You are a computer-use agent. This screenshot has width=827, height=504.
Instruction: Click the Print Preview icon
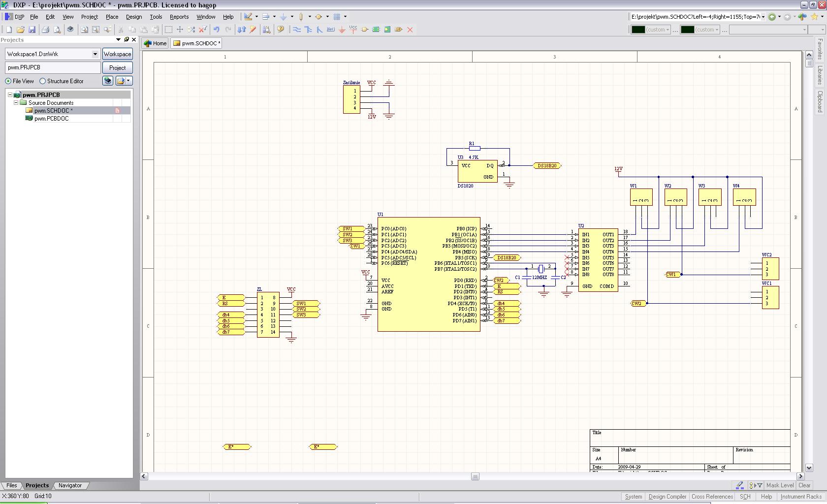click(x=57, y=30)
